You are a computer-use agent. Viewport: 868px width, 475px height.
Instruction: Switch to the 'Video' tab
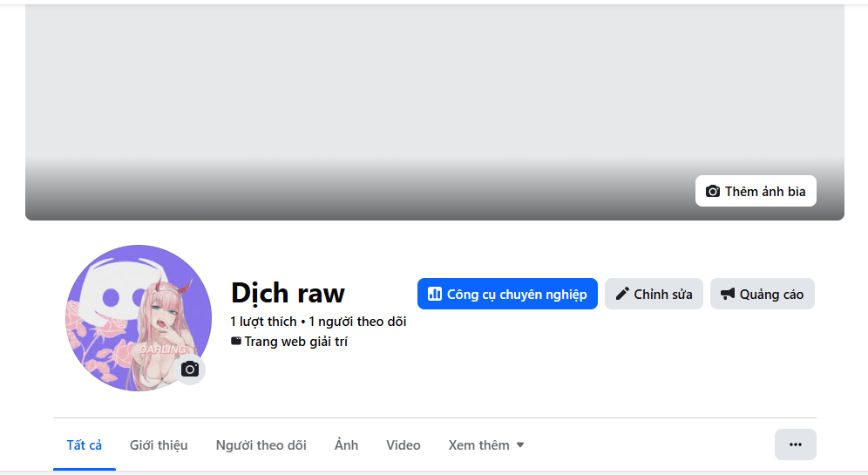click(x=403, y=445)
